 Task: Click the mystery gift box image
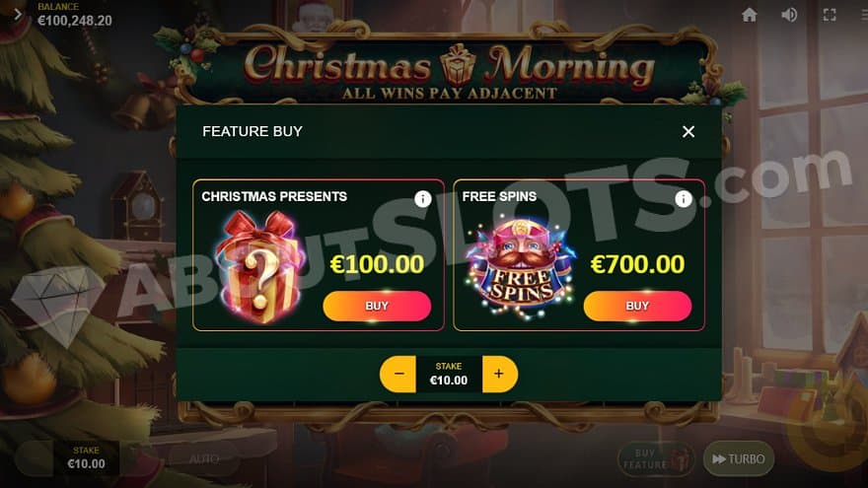point(260,267)
